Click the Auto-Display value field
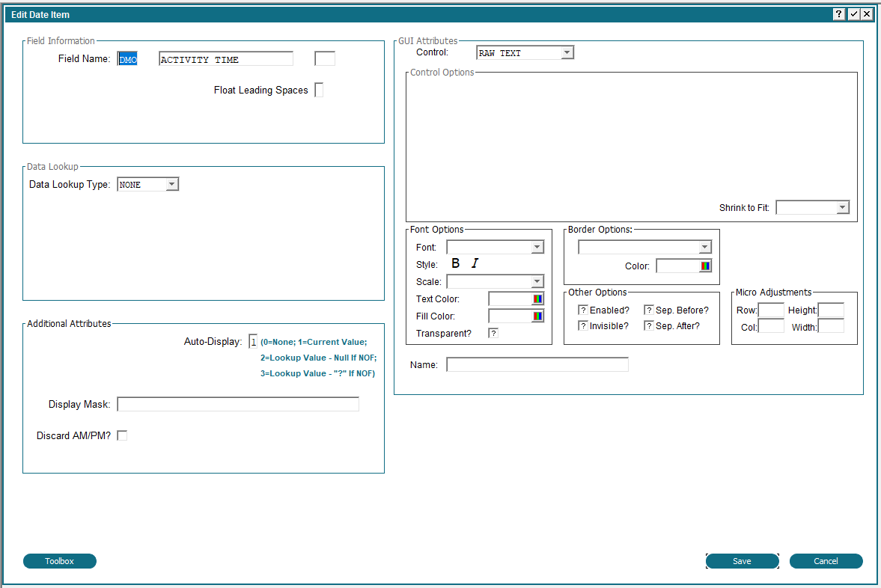This screenshot has width=881, height=588. (x=253, y=341)
